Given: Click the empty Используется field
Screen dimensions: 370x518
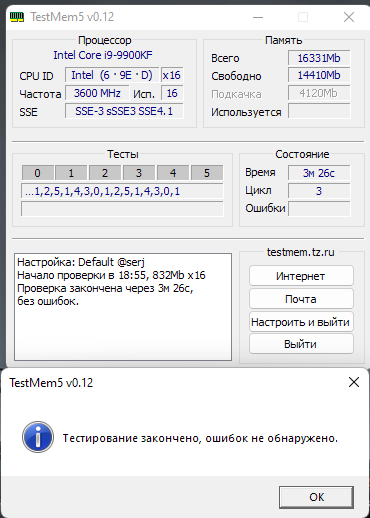Looking at the screenshot, I should (319, 111).
